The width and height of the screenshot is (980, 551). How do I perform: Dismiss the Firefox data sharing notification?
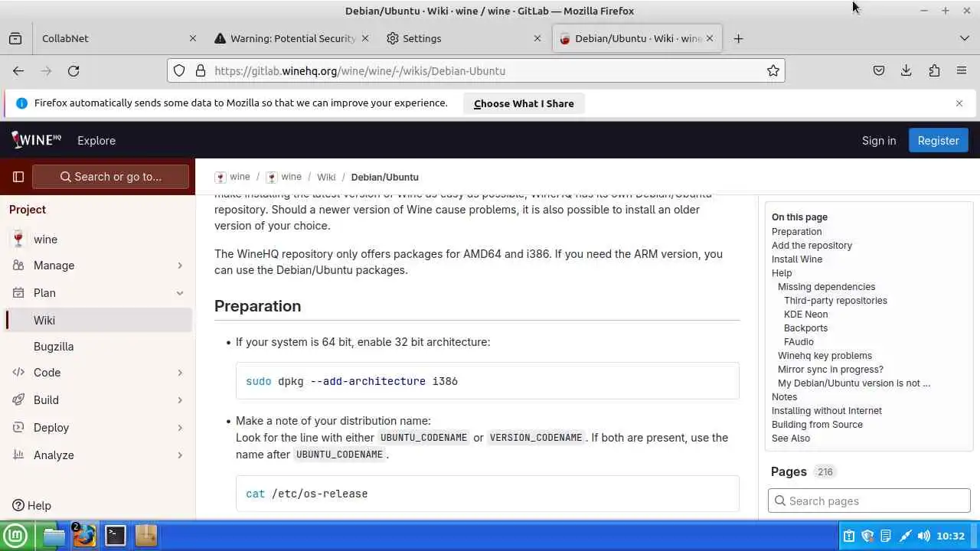(959, 103)
